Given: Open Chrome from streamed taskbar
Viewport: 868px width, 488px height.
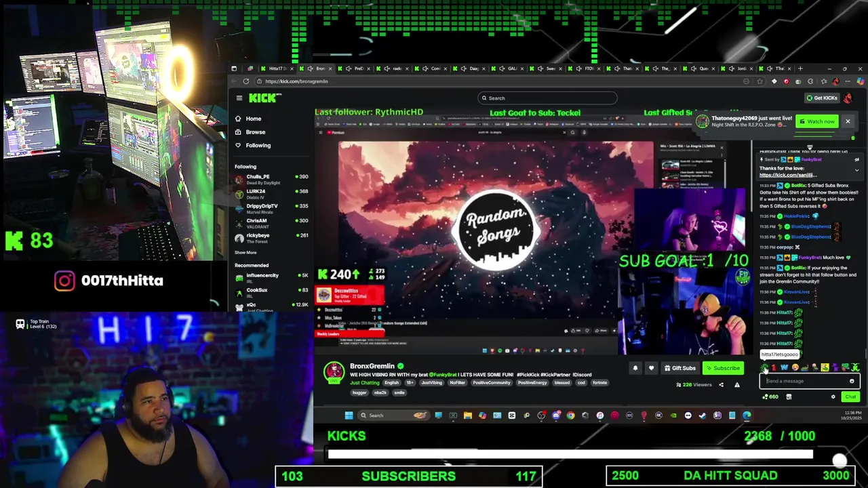Looking at the screenshot, I should click(x=570, y=415).
